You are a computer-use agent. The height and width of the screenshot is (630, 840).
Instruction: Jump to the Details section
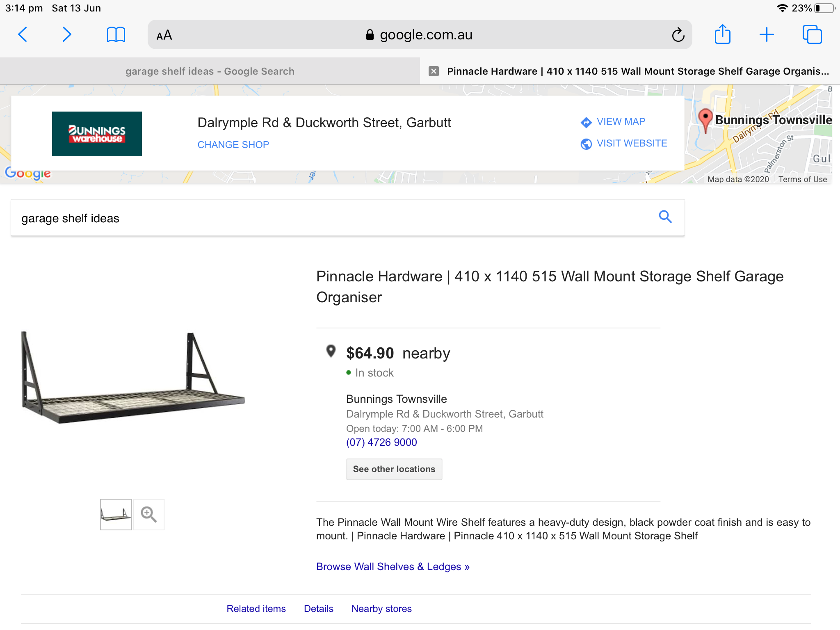[318, 609]
